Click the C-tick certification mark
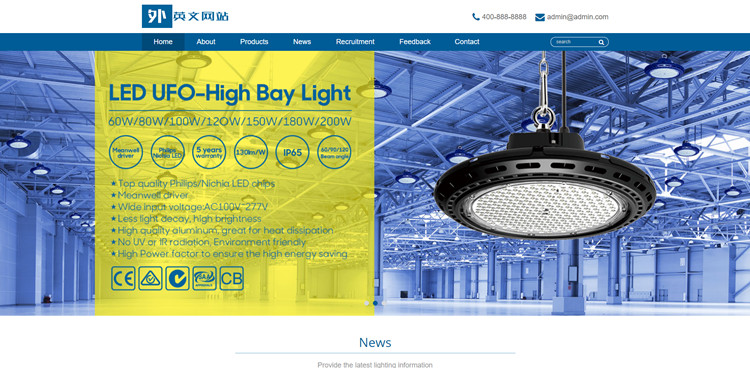The image size is (750, 368). click(x=177, y=279)
